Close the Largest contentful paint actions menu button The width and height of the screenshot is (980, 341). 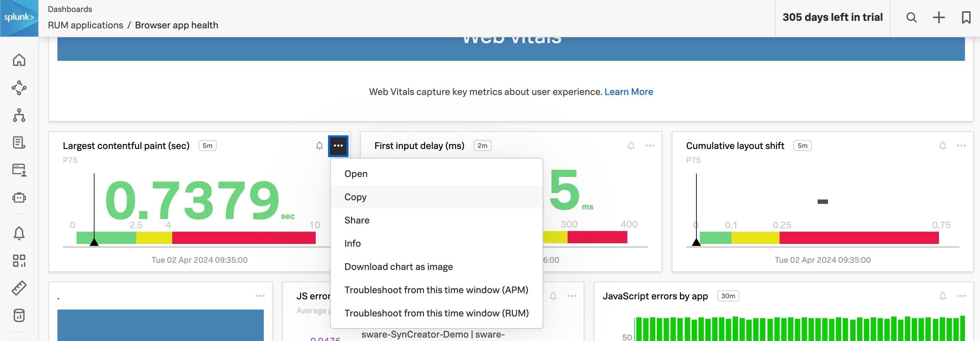pyautogui.click(x=338, y=146)
